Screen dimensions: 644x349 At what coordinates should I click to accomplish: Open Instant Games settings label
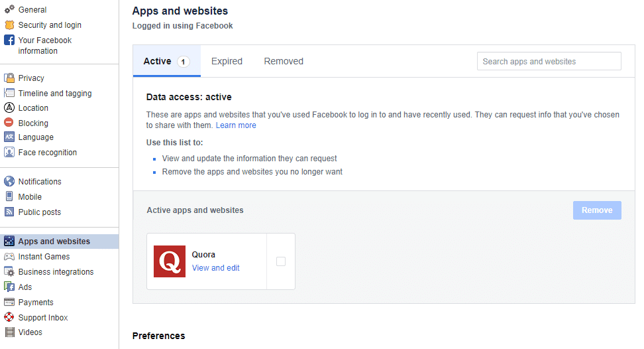tap(44, 257)
